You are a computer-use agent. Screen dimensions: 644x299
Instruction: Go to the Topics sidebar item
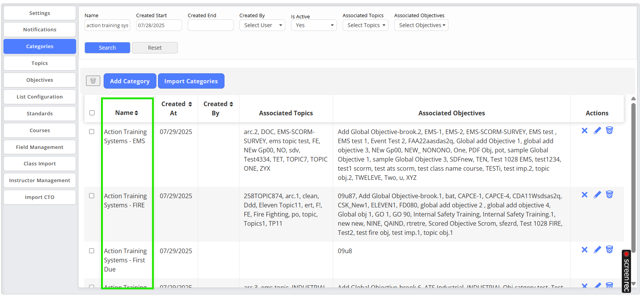click(40, 63)
